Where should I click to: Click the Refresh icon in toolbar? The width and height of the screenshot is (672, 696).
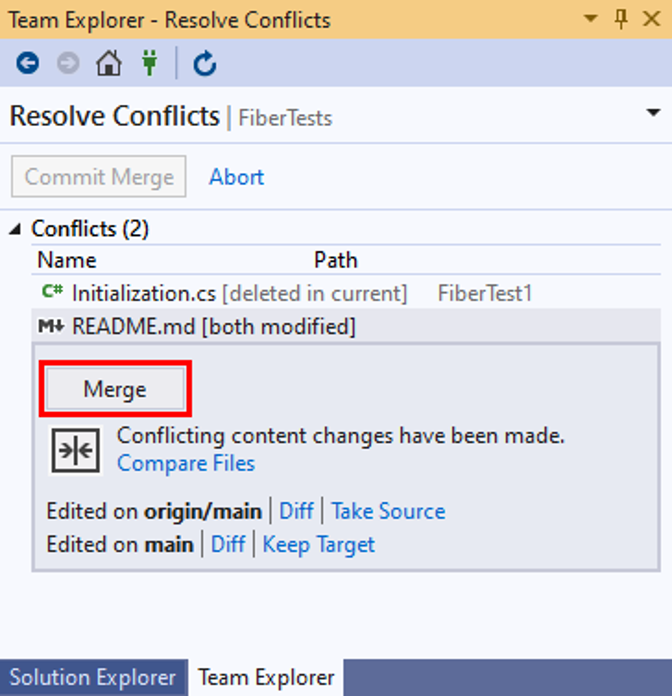click(204, 64)
